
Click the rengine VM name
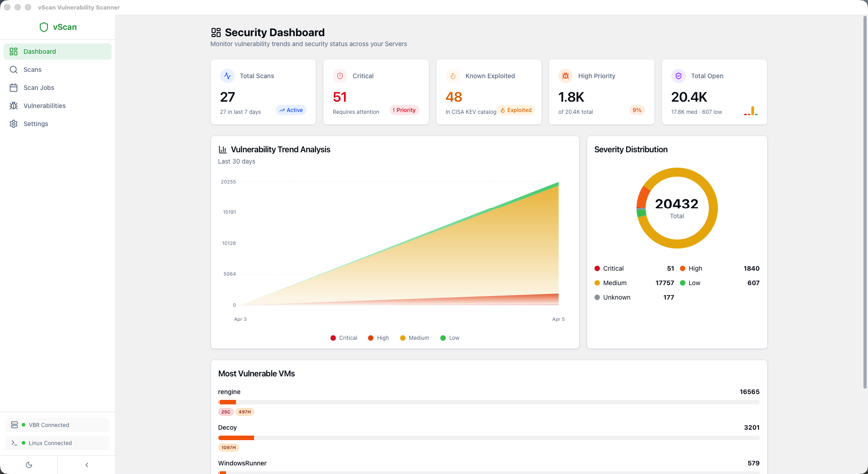pyautogui.click(x=229, y=392)
